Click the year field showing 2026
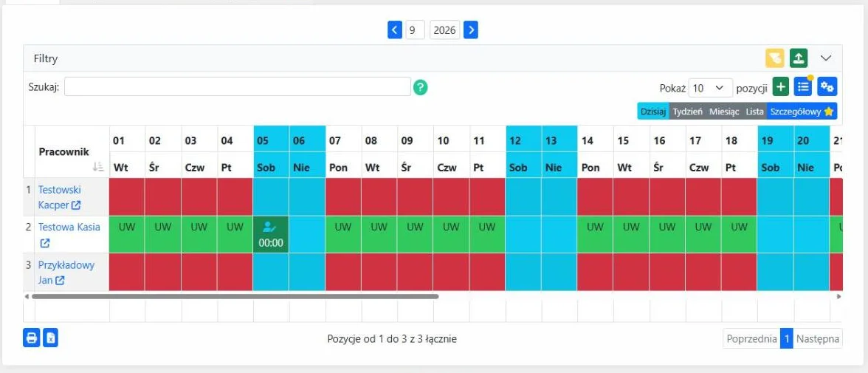 pyautogui.click(x=444, y=30)
